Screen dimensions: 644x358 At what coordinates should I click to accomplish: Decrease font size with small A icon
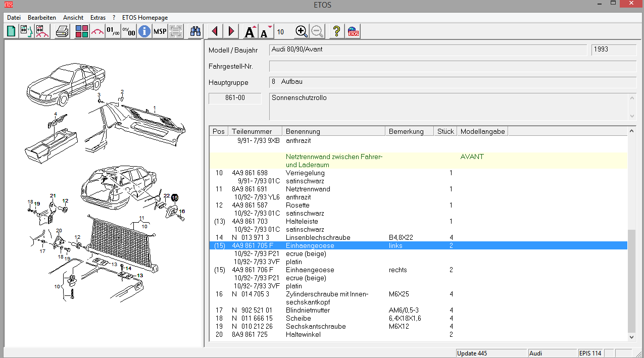[x=266, y=31]
